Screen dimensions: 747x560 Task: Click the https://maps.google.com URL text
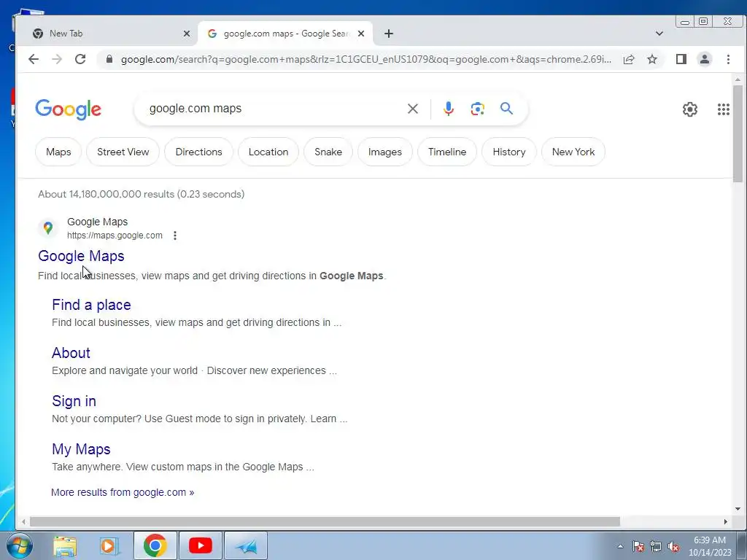coord(115,236)
